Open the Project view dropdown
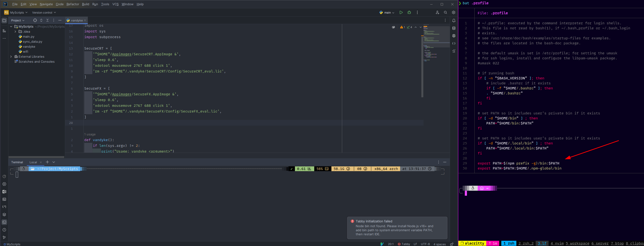644x246 pixels. pyautogui.click(x=17, y=20)
